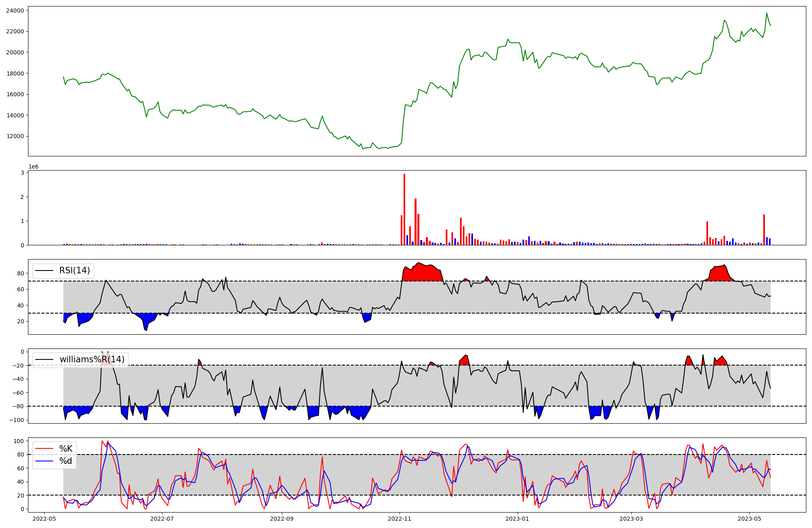Select the 2023-03 date tick label

click(x=632, y=519)
